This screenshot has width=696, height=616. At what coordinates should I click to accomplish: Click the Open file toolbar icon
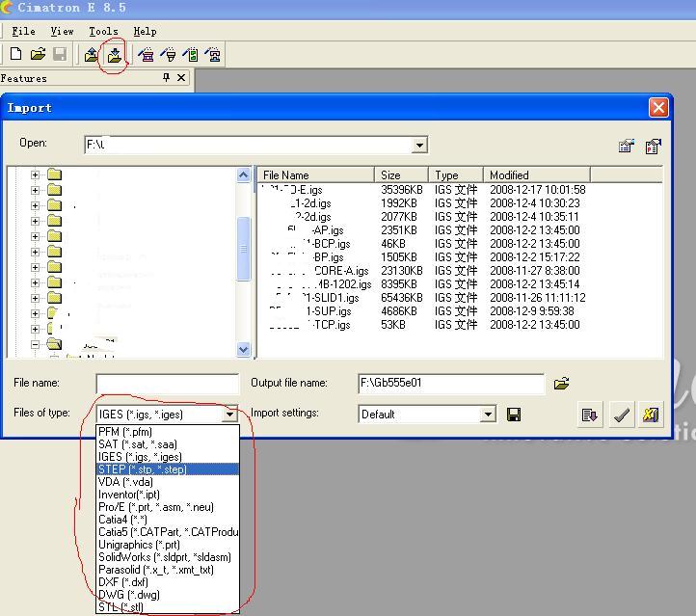point(39,54)
